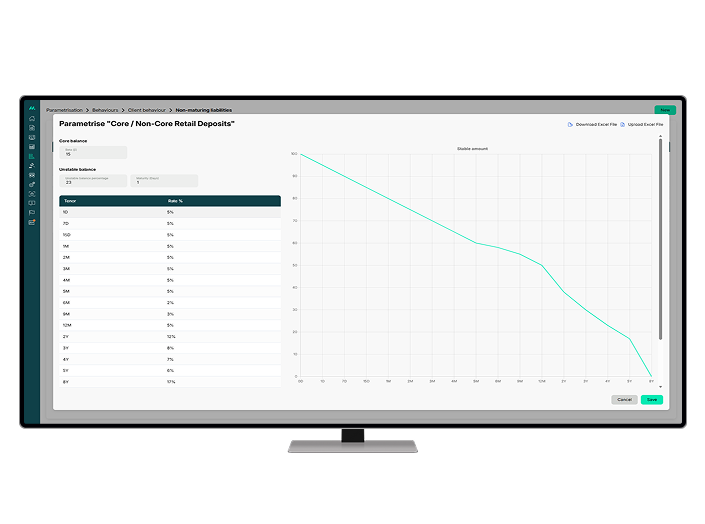Select rate cell in 1M row
Image resolution: width=705 pixels, height=524 pixels.
point(170,246)
